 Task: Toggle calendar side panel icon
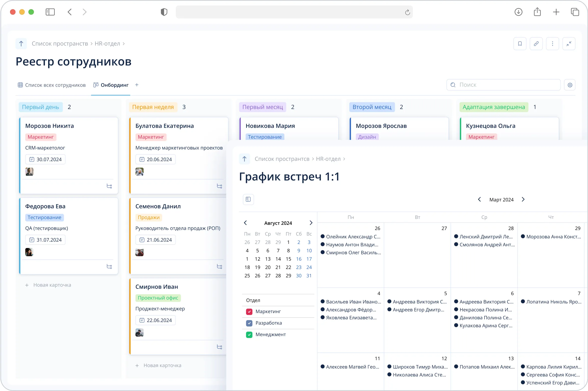pos(248,200)
